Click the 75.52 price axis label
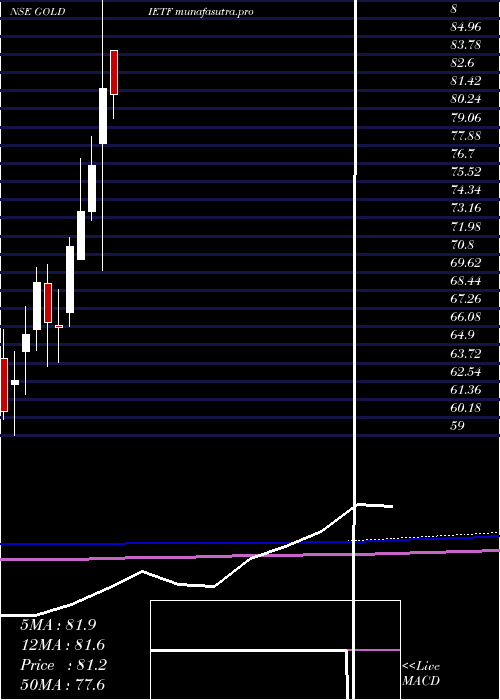Viewport: 500px width, 700px height. 466,172
